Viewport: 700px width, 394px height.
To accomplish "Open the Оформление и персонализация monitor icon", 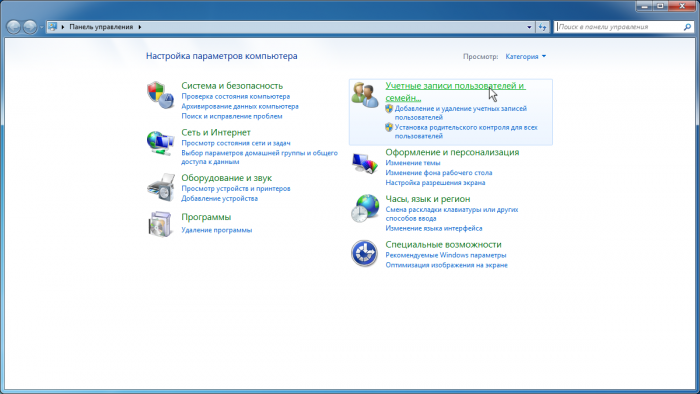I will (365, 163).
